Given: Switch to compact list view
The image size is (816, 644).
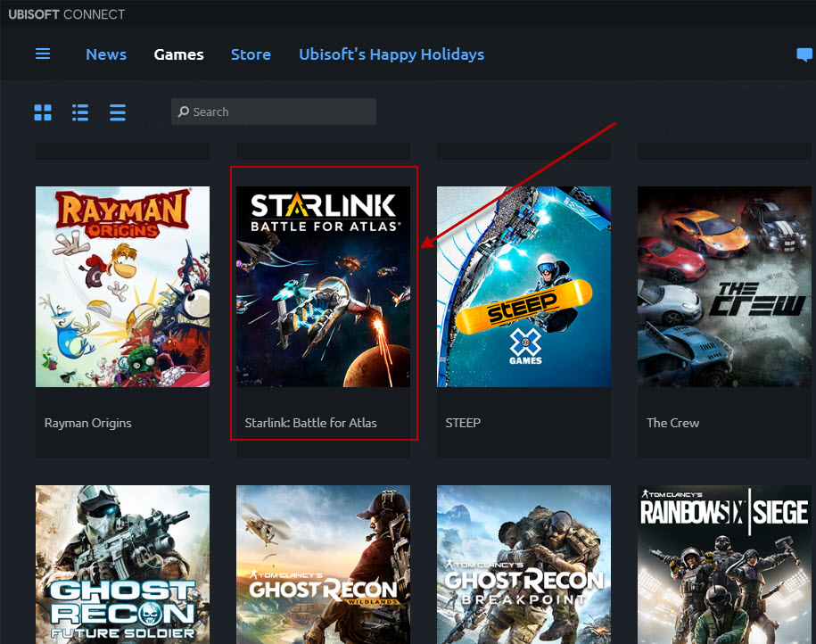Looking at the screenshot, I should click(x=118, y=111).
